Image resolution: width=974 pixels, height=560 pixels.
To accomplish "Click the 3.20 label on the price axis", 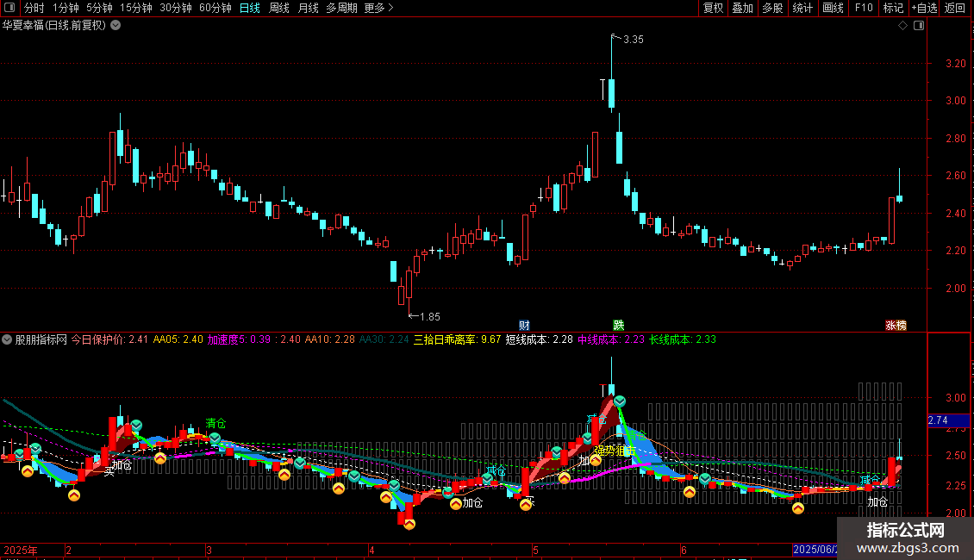I will tap(956, 64).
